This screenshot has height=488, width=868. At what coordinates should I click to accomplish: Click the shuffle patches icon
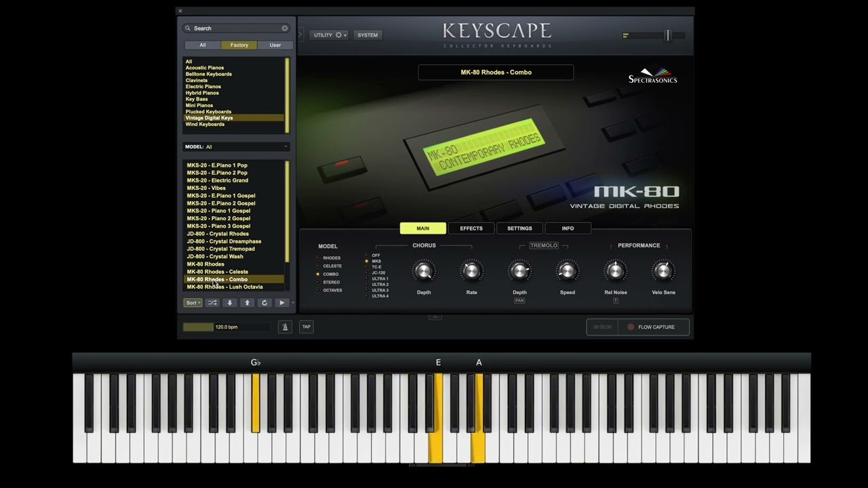212,303
